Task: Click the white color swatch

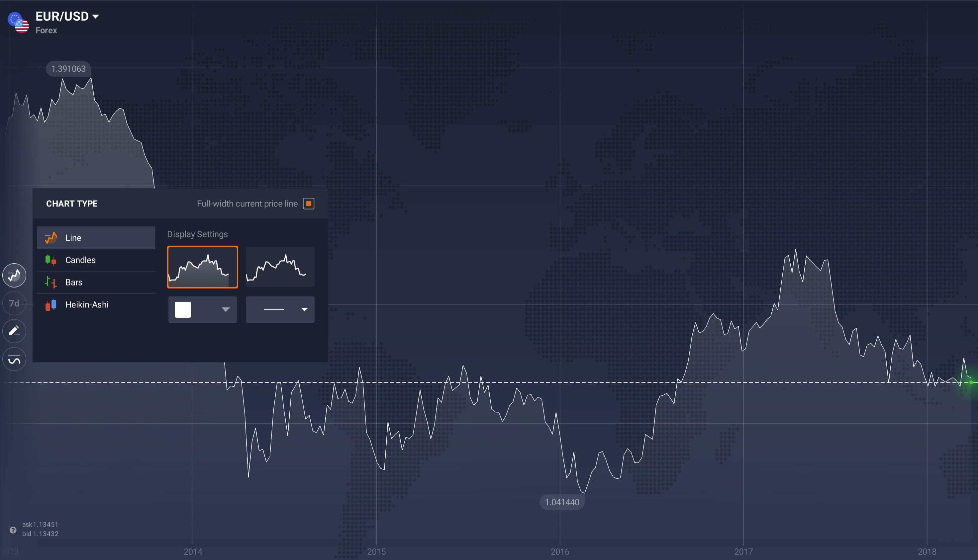Action: tap(183, 310)
